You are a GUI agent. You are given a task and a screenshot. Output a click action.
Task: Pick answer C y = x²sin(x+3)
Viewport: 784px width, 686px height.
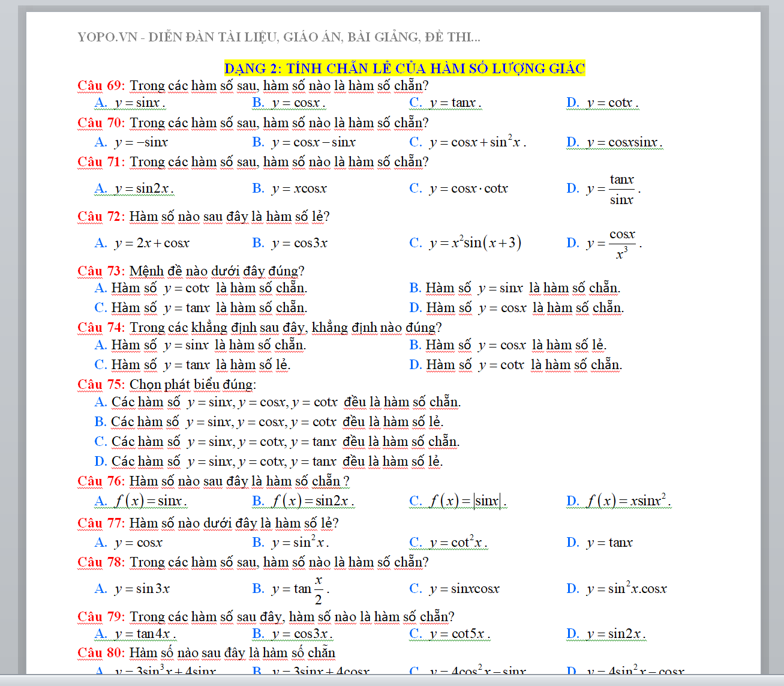465,243
